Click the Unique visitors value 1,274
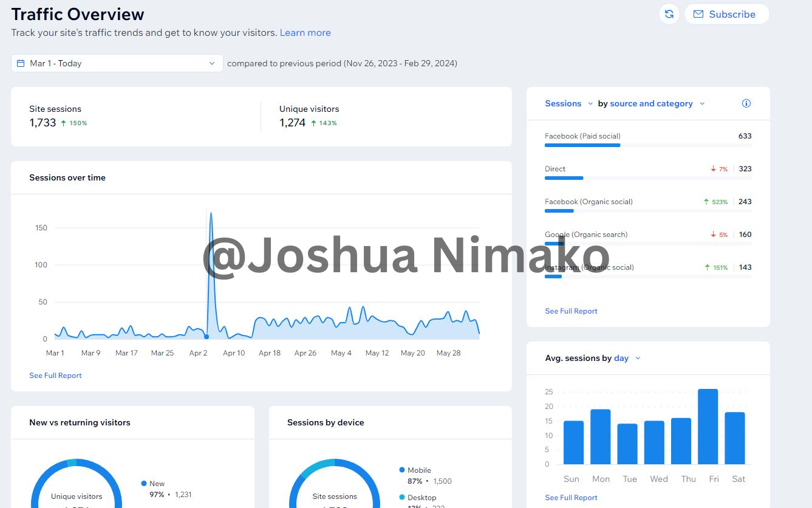The width and height of the screenshot is (812, 508). pyautogui.click(x=292, y=123)
